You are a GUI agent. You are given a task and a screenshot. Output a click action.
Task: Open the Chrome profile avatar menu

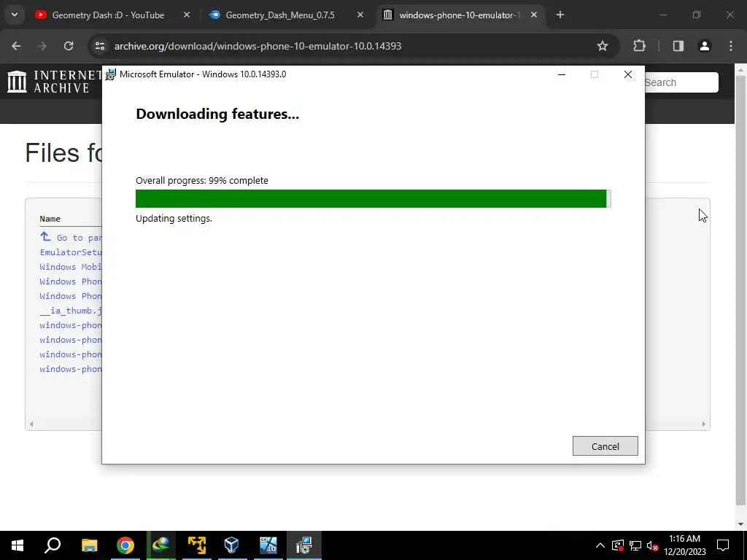tap(705, 46)
